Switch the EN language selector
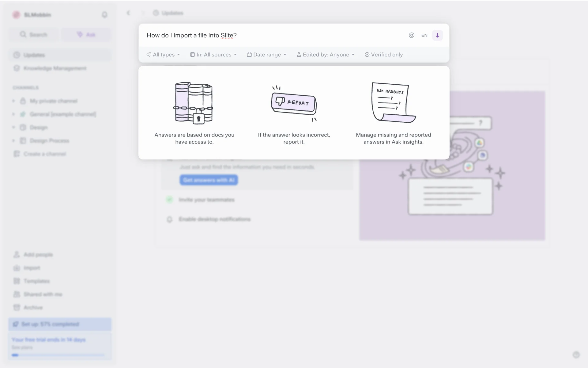Viewport: 588px width, 368px height. (x=424, y=35)
